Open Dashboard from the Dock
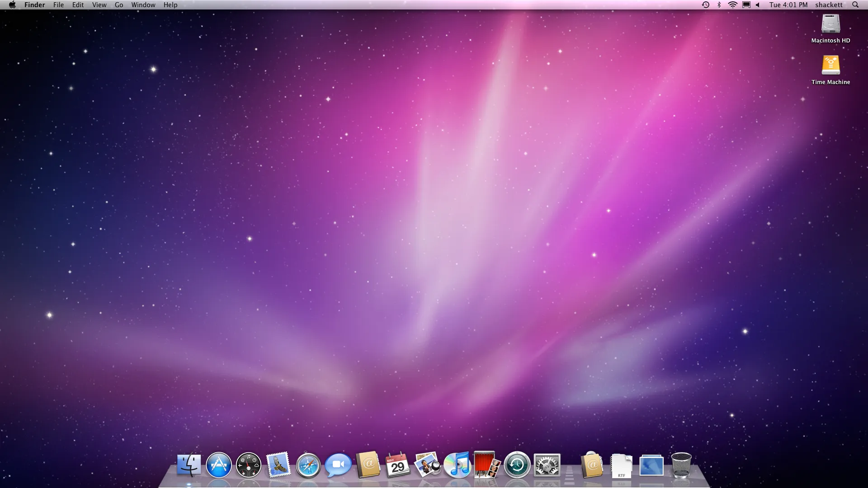The image size is (868, 488). (x=249, y=465)
